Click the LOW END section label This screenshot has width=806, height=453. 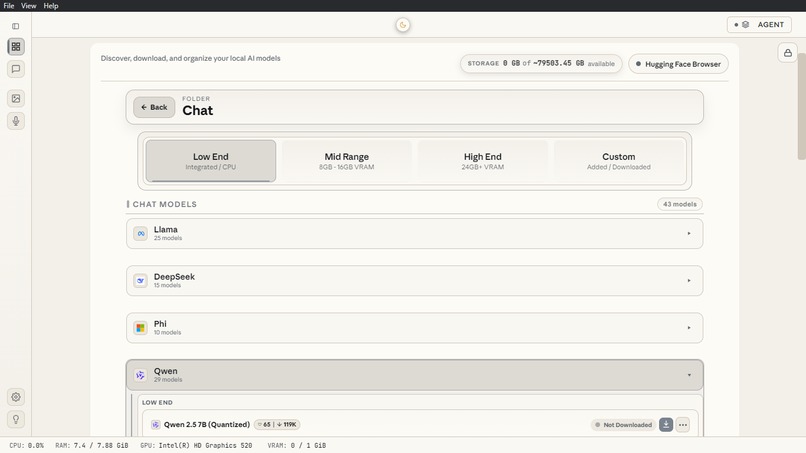pos(157,403)
